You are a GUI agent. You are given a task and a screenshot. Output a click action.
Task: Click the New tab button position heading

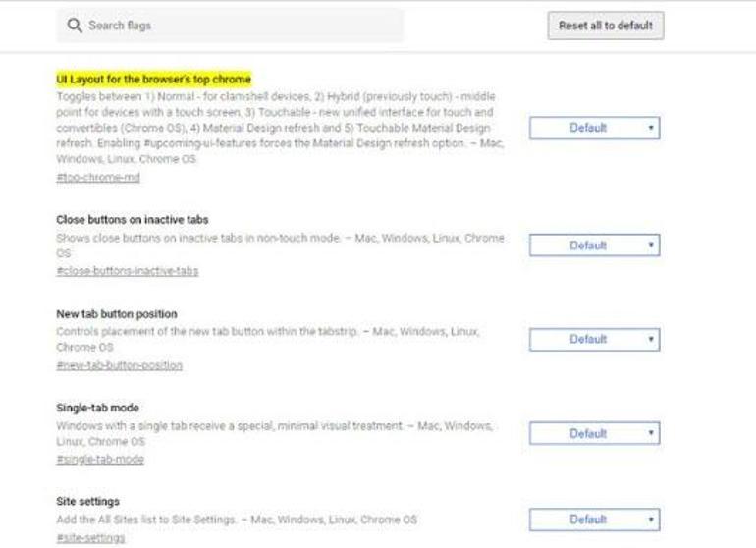(x=117, y=314)
